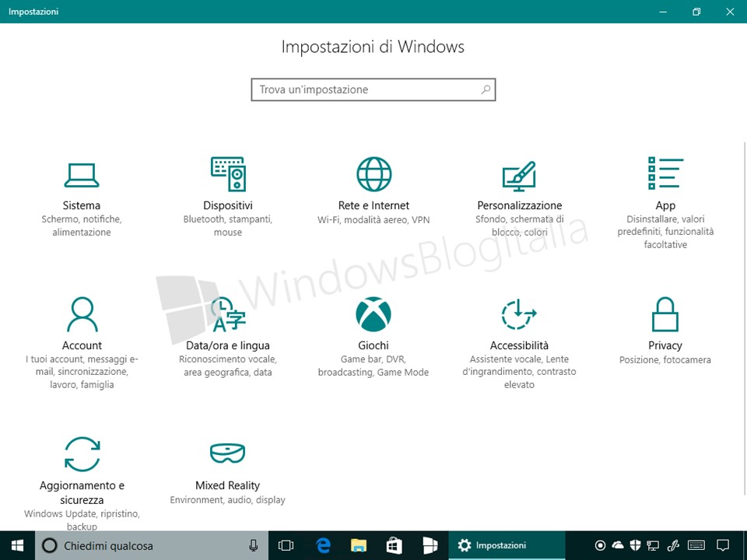Click the Account category title
This screenshot has height=560, width=747.
point(82,345)
